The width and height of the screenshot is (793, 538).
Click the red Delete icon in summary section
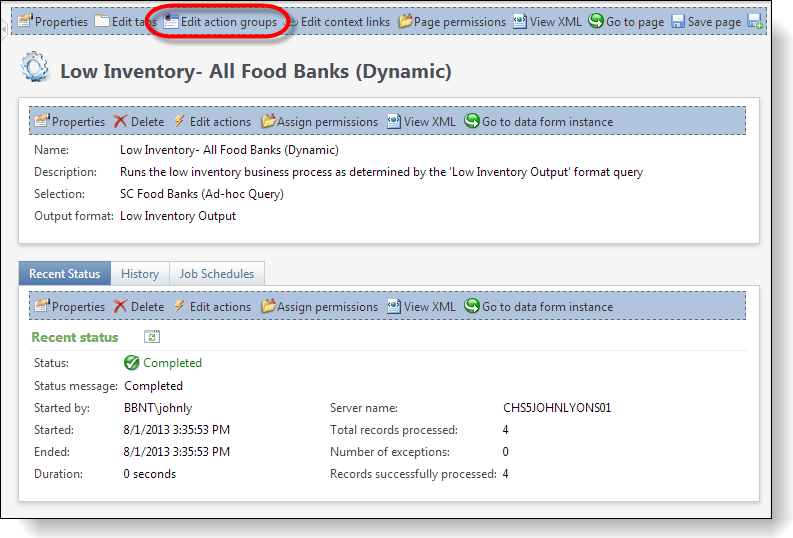coord(120,122)
